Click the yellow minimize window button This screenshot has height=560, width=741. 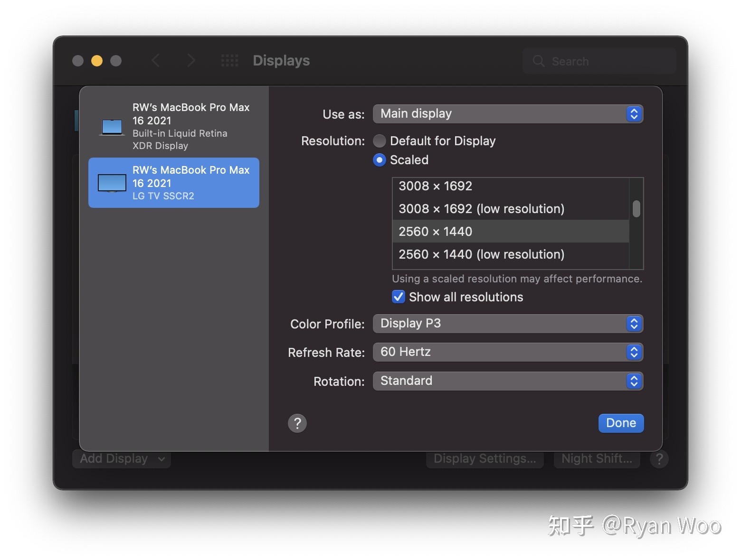(97, 61)
